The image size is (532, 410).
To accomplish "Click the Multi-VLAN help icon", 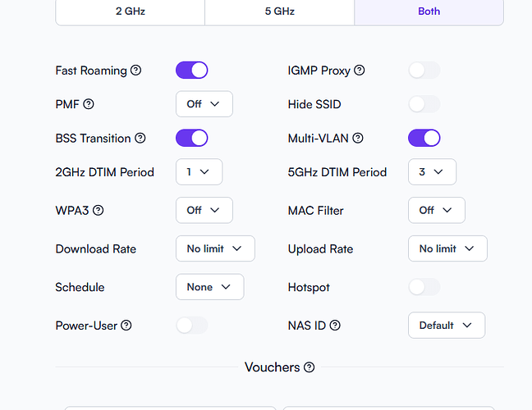I will click(x=358, y=139).
